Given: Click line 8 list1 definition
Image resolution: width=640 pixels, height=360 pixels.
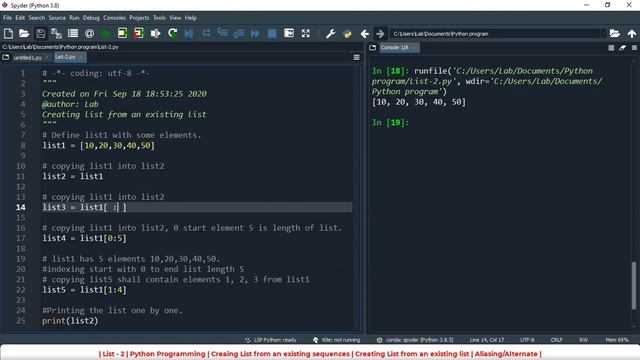Looking at the screenshot, I should pos(98,145).
